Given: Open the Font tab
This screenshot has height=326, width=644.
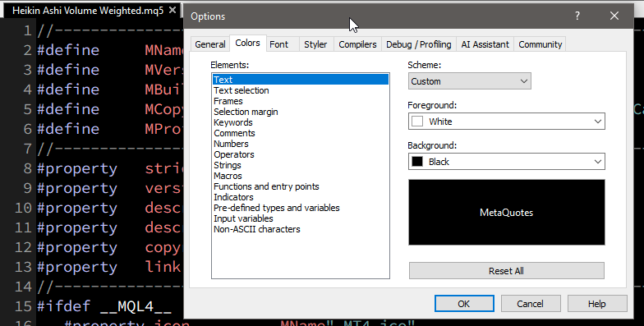Looking at the screenshot, I should [x=279, y=44].
